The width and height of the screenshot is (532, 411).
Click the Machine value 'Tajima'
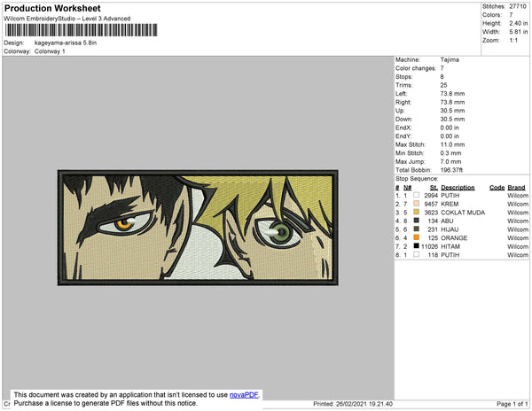[x=450, y=59]
